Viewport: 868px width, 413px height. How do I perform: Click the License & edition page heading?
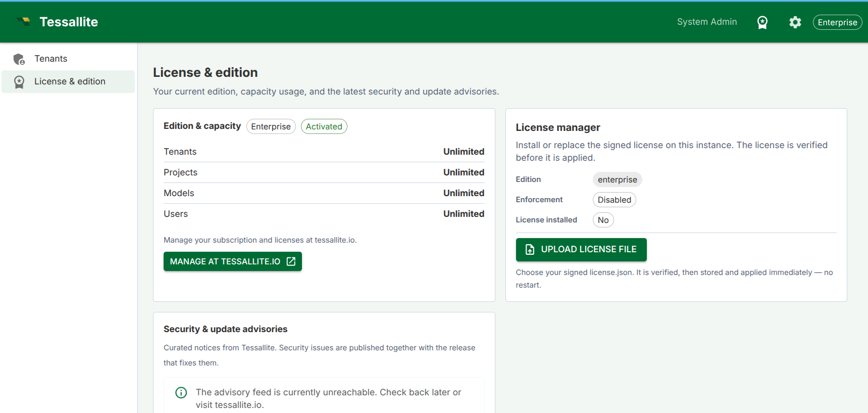click(205, 72)
